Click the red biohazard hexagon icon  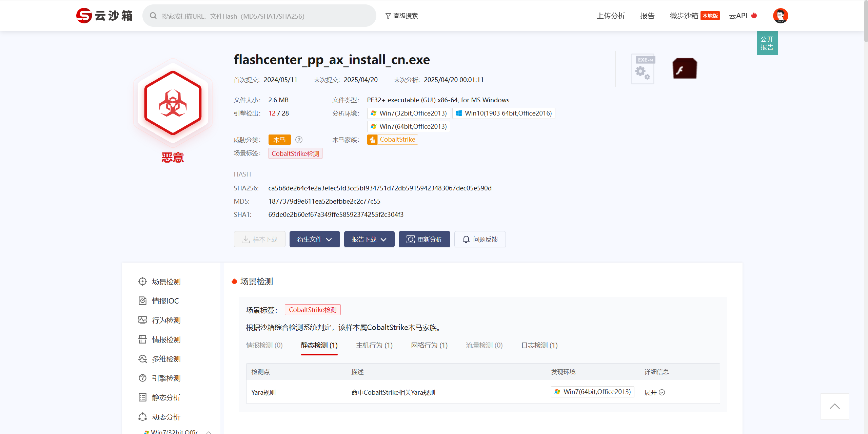[x=173, y=103]
